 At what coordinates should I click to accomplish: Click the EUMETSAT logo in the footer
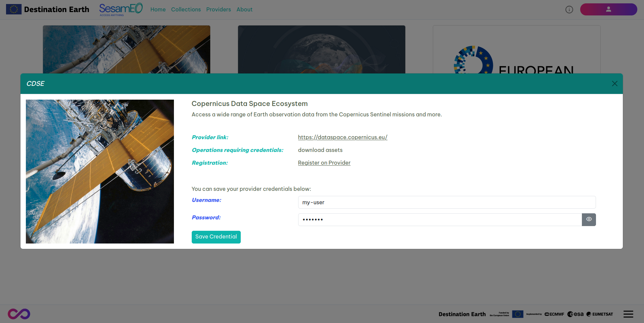(x=599, y=314)
